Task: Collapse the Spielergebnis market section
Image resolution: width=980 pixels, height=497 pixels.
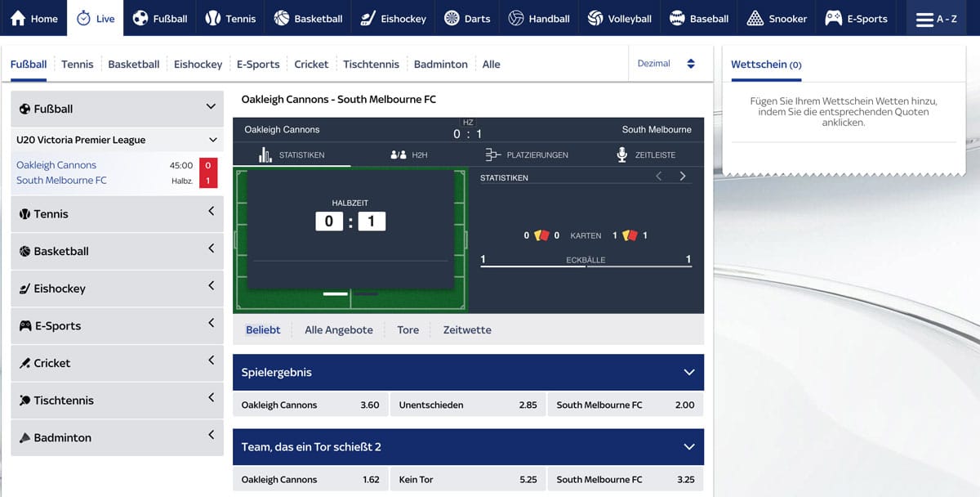Action: (688, 372)
